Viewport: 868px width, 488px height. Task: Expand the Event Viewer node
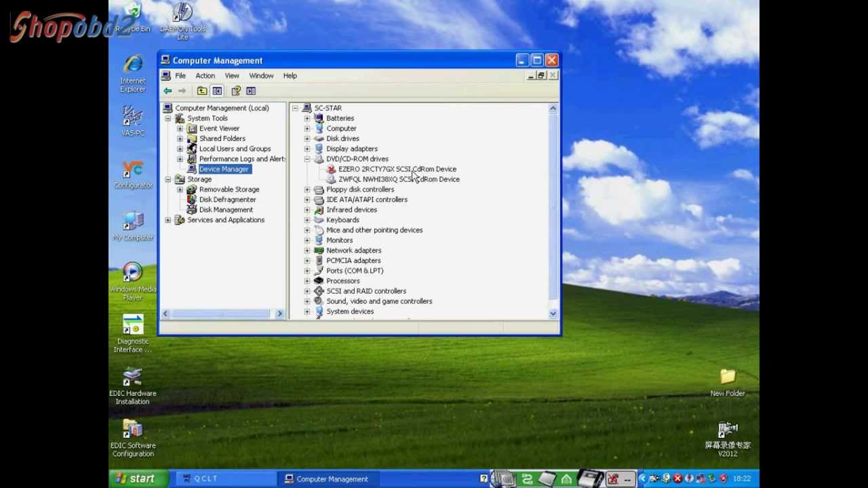pyautogui.click(x=180, y=128)
